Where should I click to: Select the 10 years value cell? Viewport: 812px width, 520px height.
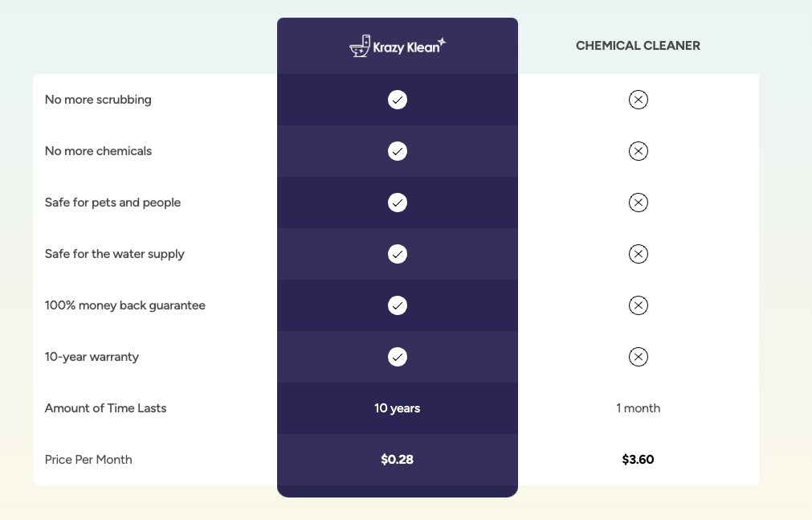398,408
